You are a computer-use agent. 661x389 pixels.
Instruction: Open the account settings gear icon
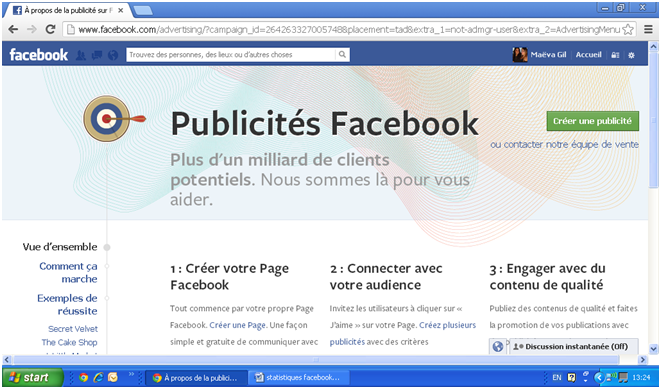coord(631,55)
